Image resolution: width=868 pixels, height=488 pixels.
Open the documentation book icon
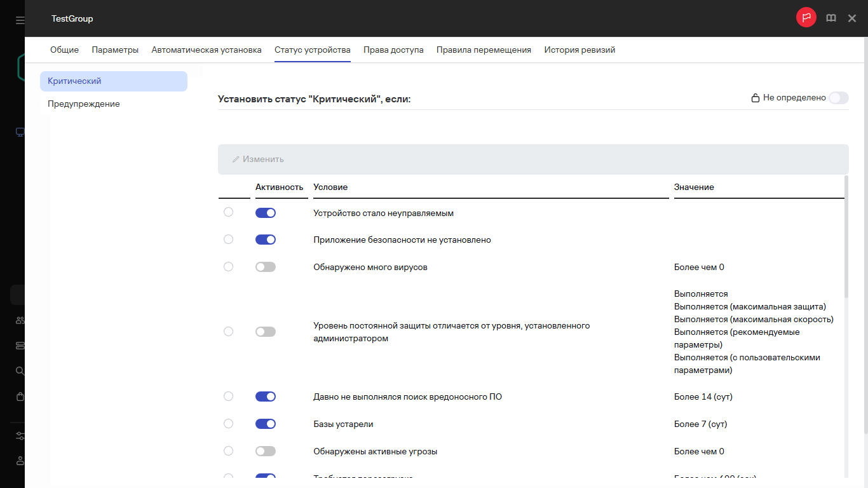[x=831, y=18]
